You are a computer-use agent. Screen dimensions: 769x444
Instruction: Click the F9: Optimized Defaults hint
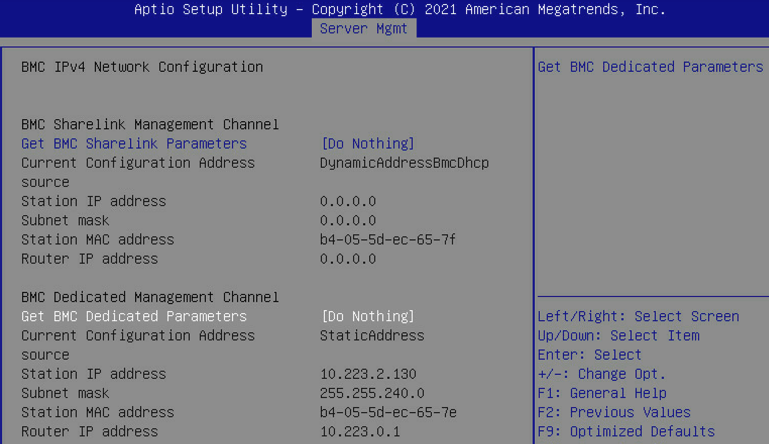[626, 432]
